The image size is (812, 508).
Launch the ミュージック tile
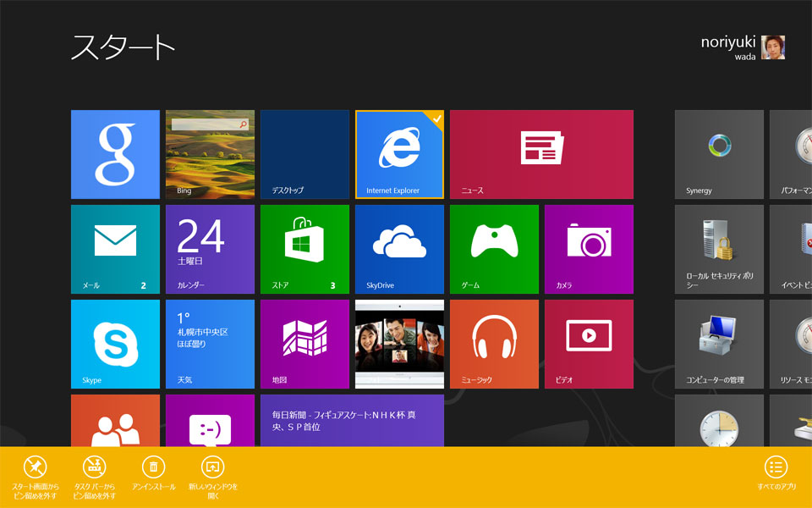coord(495,345)
